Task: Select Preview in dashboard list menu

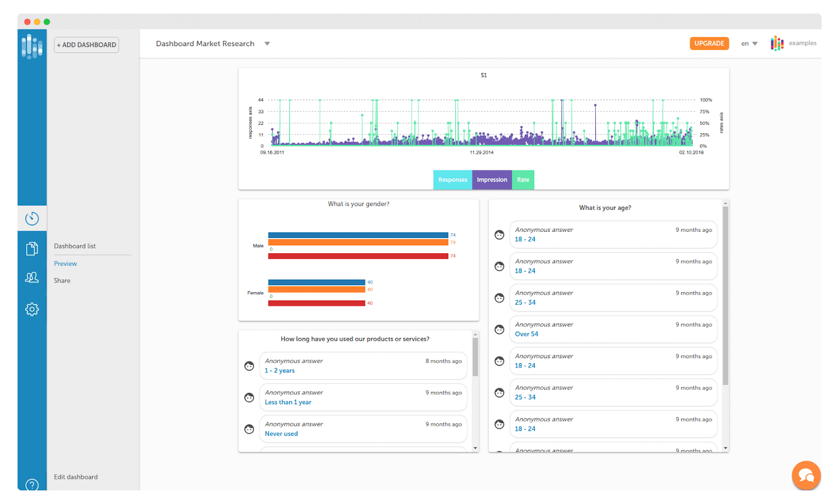Action: pos(66,264)
